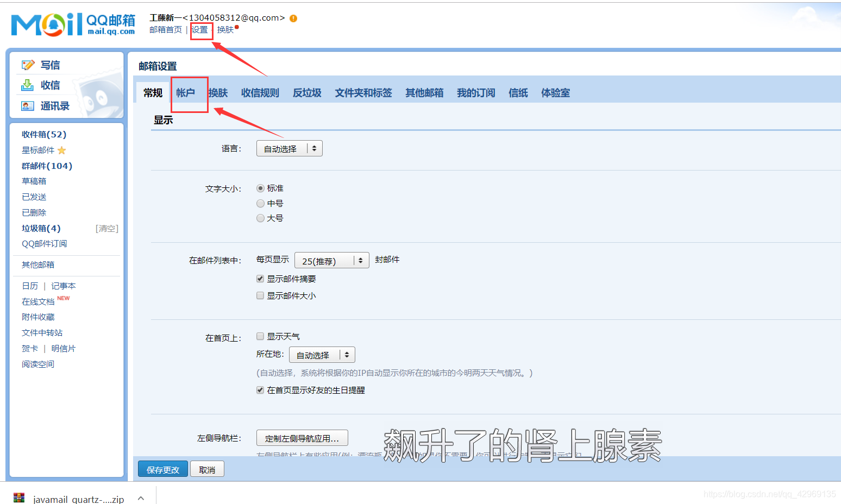
Task: Toggle 在首页显示好友的生日提醒 checkbox
Action: [260, 390]
